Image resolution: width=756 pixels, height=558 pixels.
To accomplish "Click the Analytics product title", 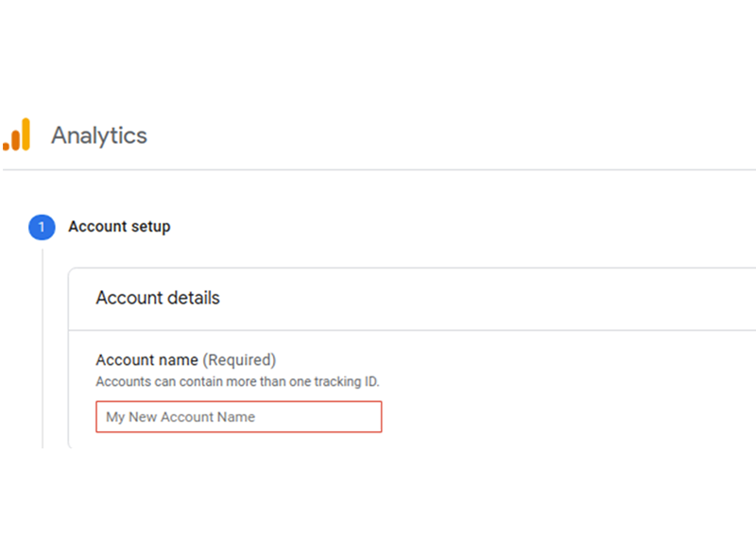I will coord(99,135).
